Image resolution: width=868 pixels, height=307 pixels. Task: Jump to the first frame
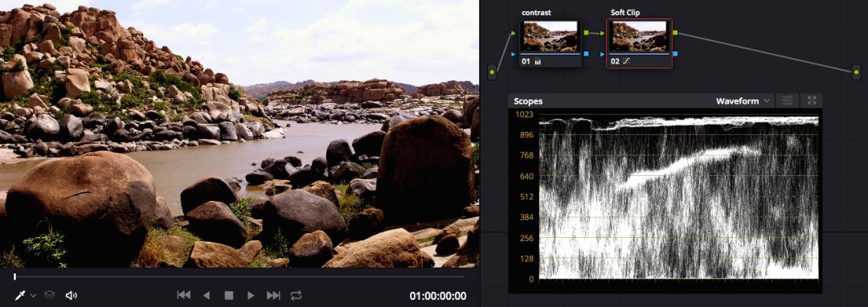point(184,296)
